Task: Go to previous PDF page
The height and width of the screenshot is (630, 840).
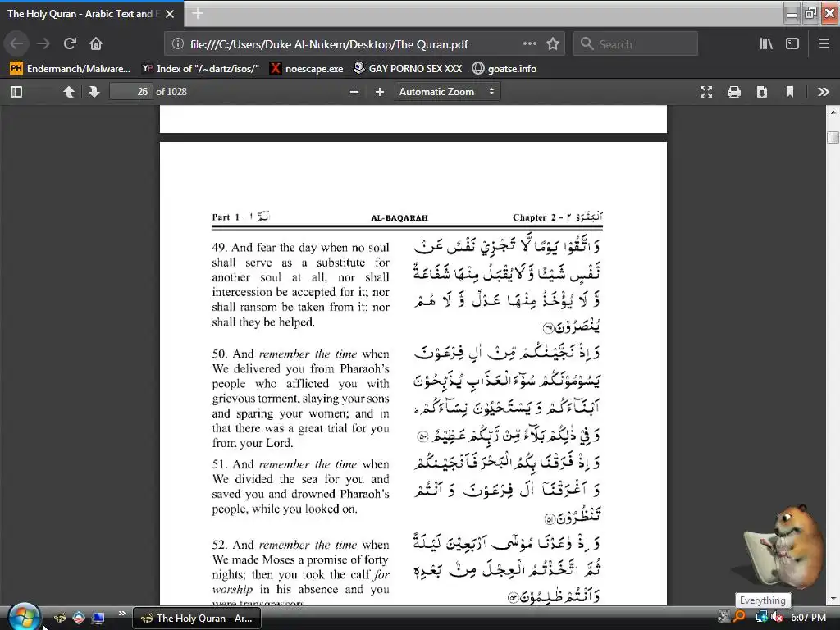Action: pyautogui.click(x=69, y=92)
